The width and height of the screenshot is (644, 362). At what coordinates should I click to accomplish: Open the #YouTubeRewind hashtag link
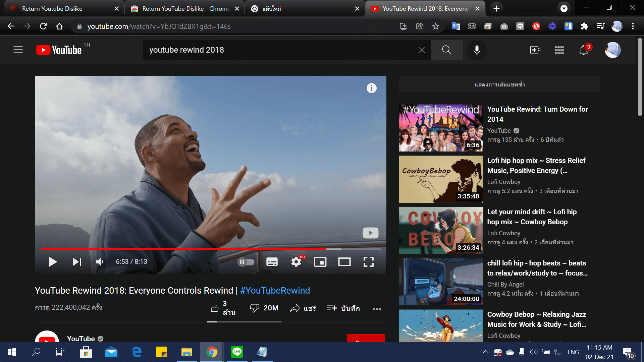pos(275,291)
